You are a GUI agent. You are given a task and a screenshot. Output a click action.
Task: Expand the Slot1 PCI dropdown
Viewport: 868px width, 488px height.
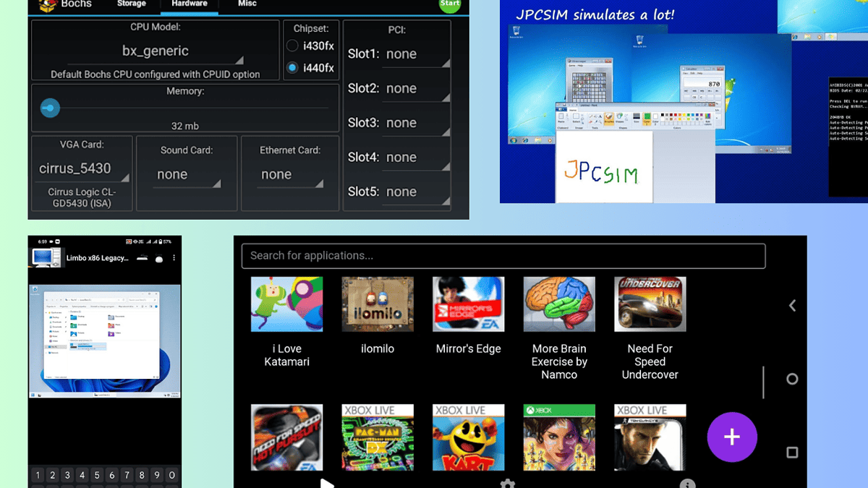[416, 53]
